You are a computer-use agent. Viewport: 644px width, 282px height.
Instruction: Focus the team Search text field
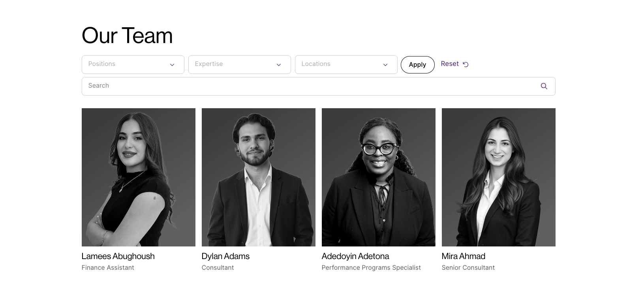coord(308,86)
